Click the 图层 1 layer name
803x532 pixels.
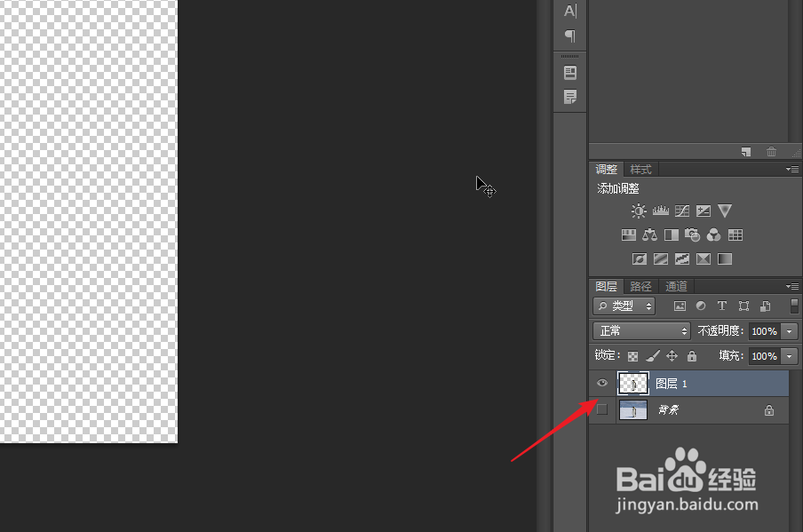(672, 384)
